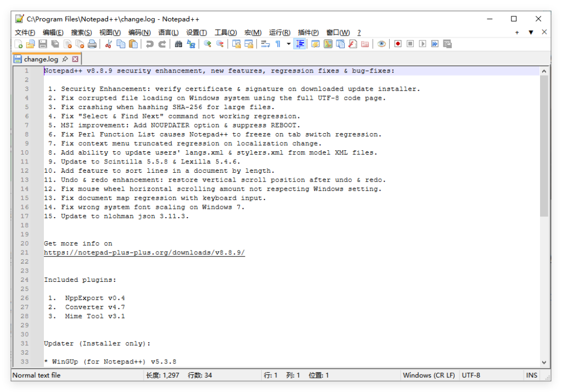
Task: Open the ? help menu
Action: [359, 32]
